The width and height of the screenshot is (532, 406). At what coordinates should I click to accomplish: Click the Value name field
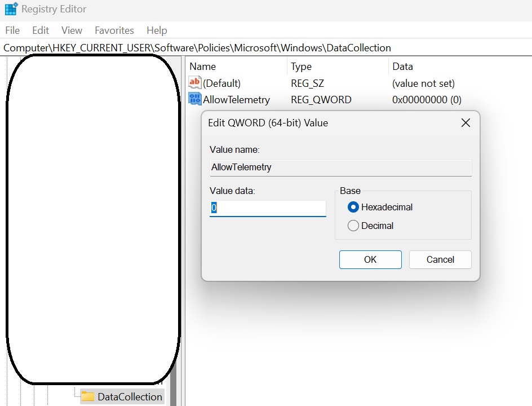pos(340,167)
